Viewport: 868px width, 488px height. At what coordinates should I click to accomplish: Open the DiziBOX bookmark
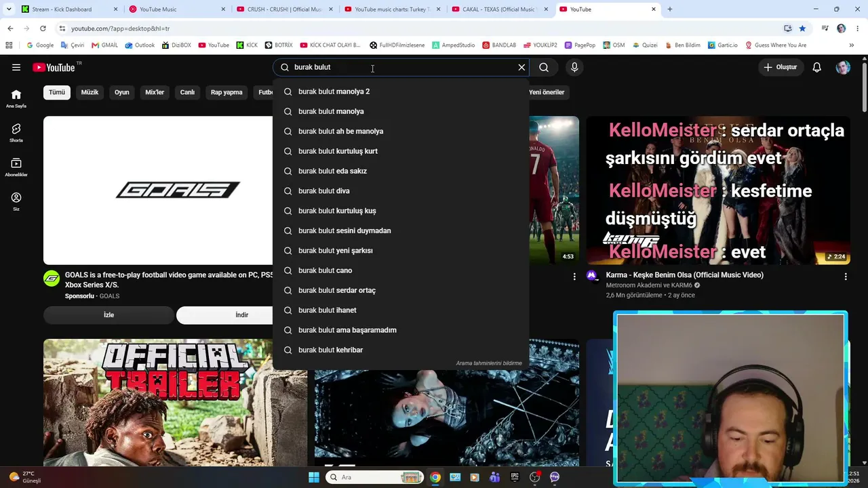pyautogui.click(x=176, y=45)
